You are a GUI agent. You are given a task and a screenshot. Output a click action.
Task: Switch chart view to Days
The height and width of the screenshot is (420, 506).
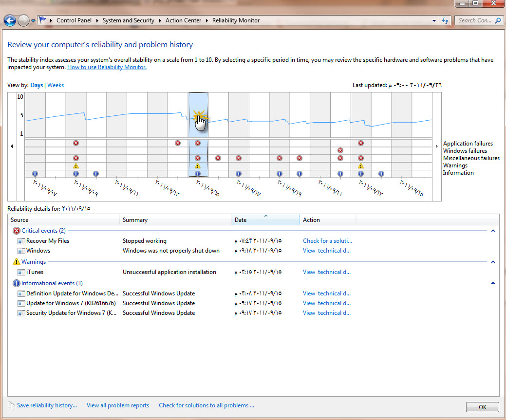(37, 85)
